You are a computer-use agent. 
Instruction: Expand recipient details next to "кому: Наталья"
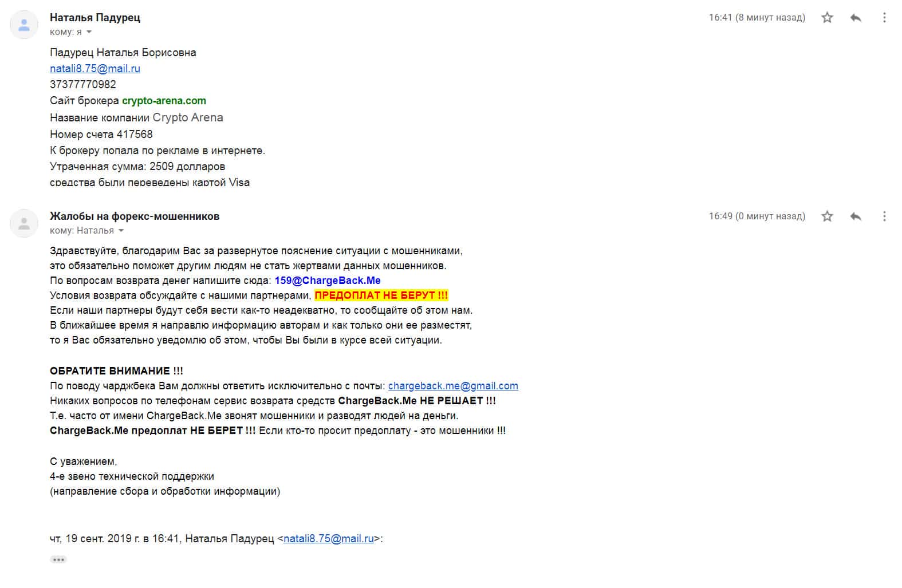click(x=121, y=231)
